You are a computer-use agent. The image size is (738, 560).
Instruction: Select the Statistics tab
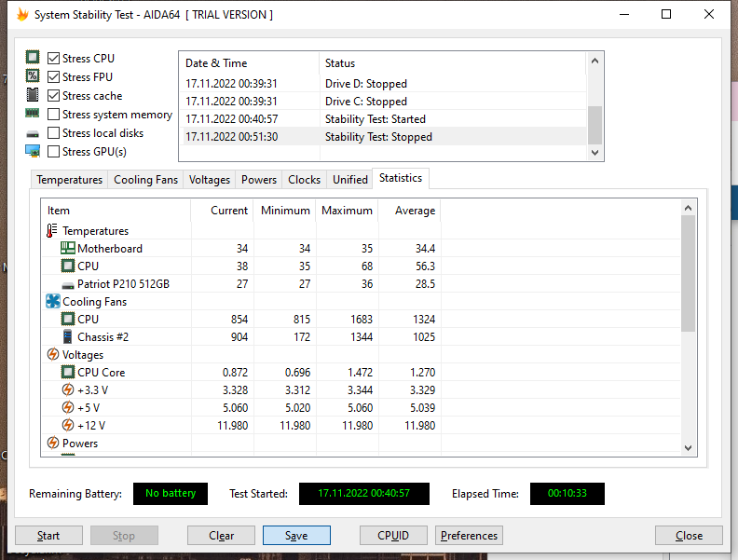point(401,178)
